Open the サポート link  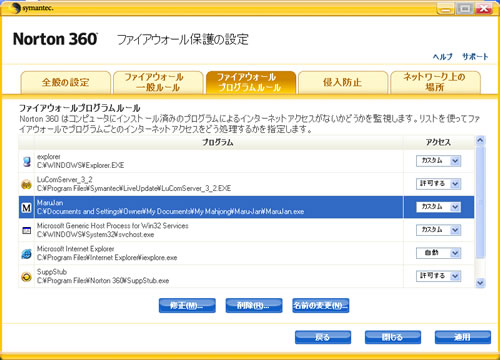475,57
